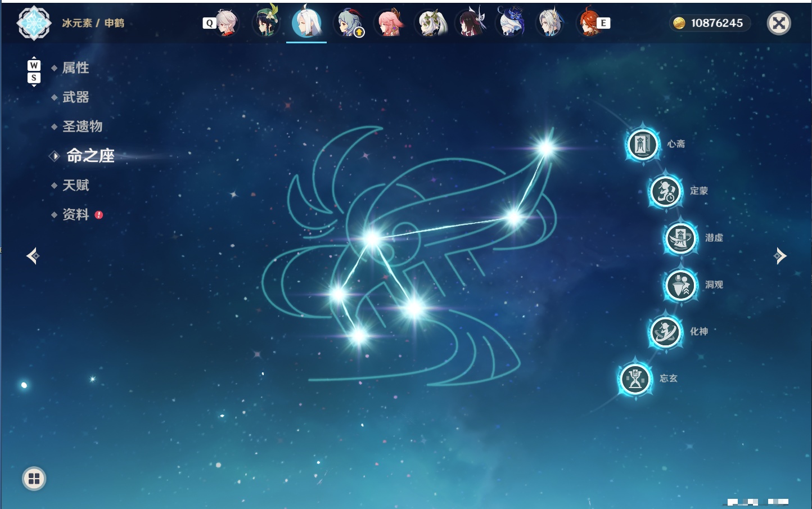The width and height of the screenshot is (812, 509).
Task: Open the 心斋 constellation node icon
Action: click(643, 144)
